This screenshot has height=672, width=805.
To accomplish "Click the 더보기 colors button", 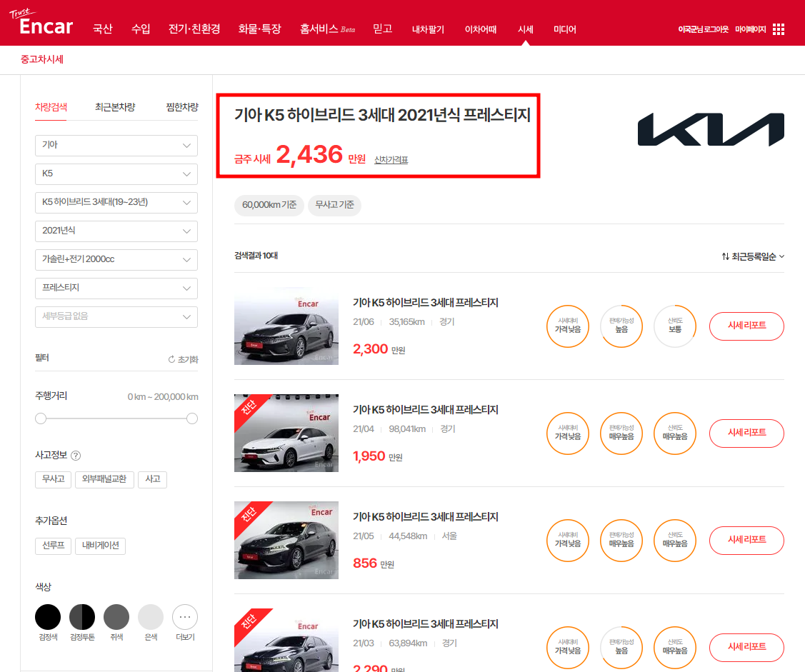I will [185, 617].
